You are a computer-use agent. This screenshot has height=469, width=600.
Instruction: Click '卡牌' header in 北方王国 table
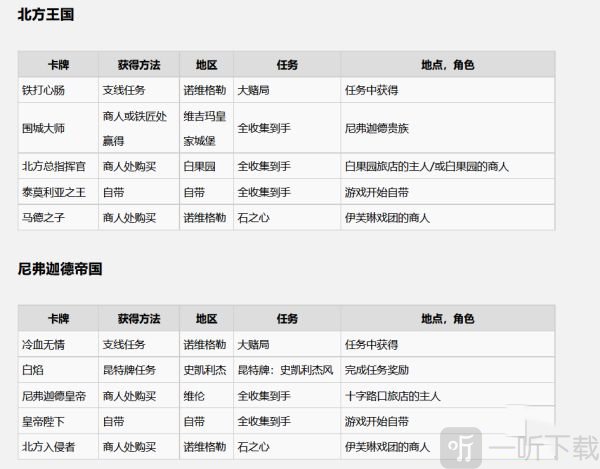[59, 65]
